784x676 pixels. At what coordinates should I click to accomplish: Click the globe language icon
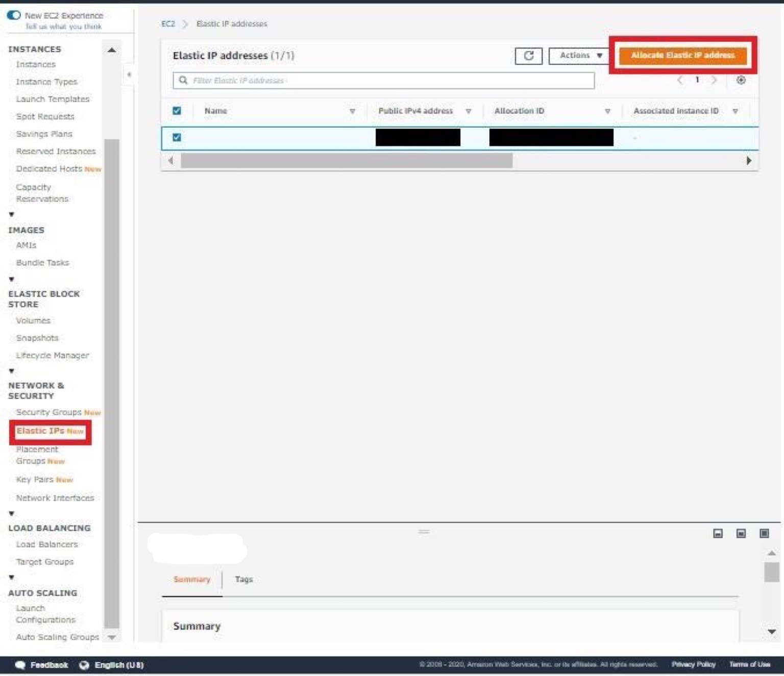point(84,665)
